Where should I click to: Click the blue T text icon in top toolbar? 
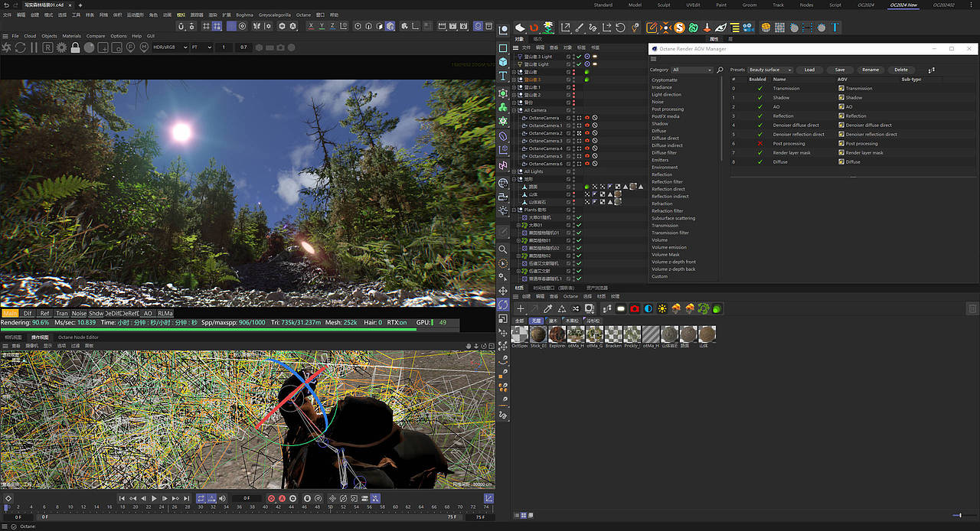tap(835, 28)
